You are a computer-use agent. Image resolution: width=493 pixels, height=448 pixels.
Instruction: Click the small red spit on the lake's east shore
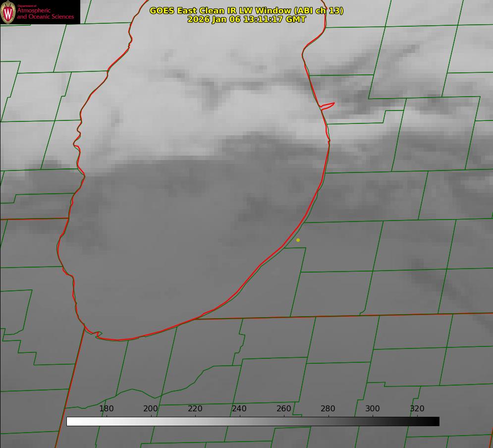pyautogui.click(x=328, y=106)
